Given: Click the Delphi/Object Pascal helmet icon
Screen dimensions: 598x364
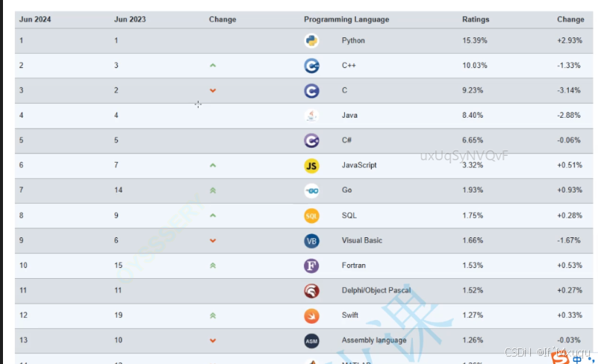Looking at the screenshot, I should click(x=311, y=291).
